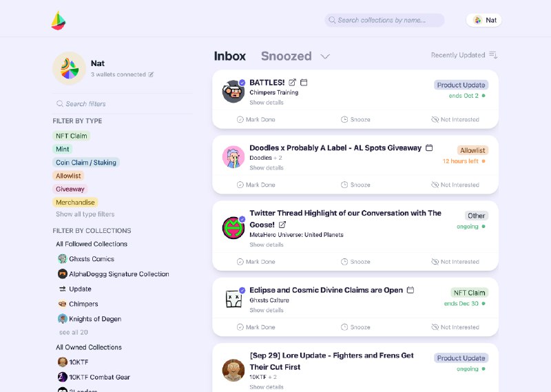Mark Doodles Giveaway Not Interested
551x392 pixels.
pyautogui.click(x=455, y=185)
